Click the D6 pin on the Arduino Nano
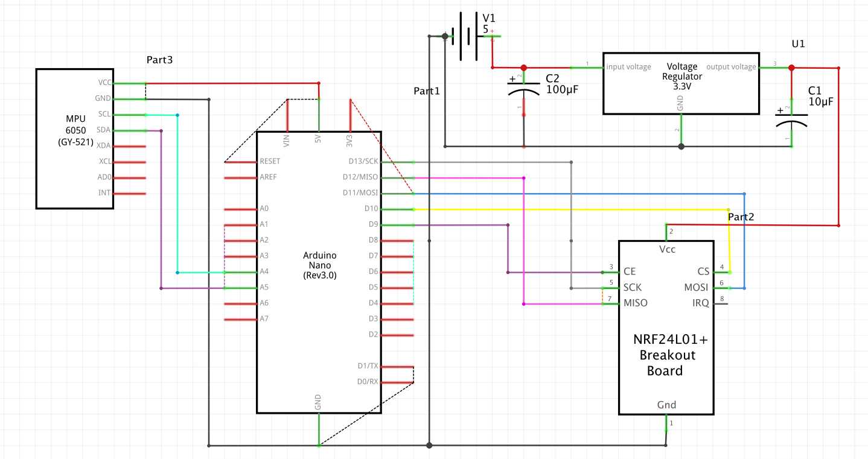 tap(398, 272)
